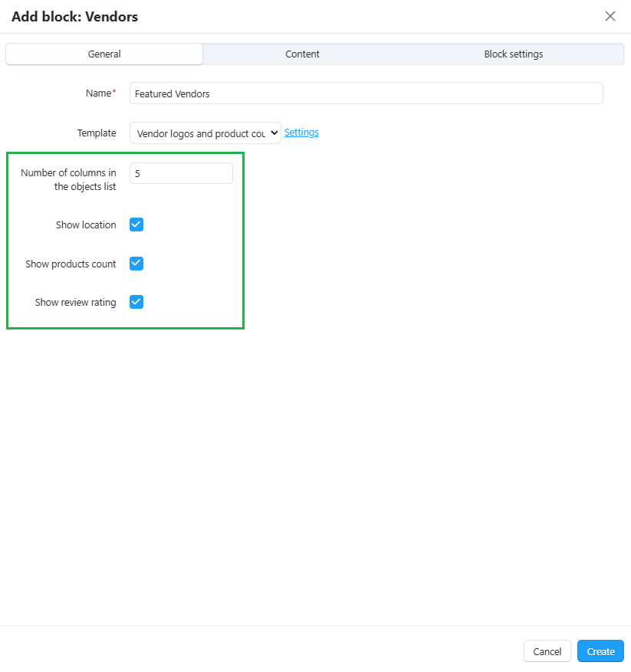
Task: Click the Name field label
Action: 100,93
